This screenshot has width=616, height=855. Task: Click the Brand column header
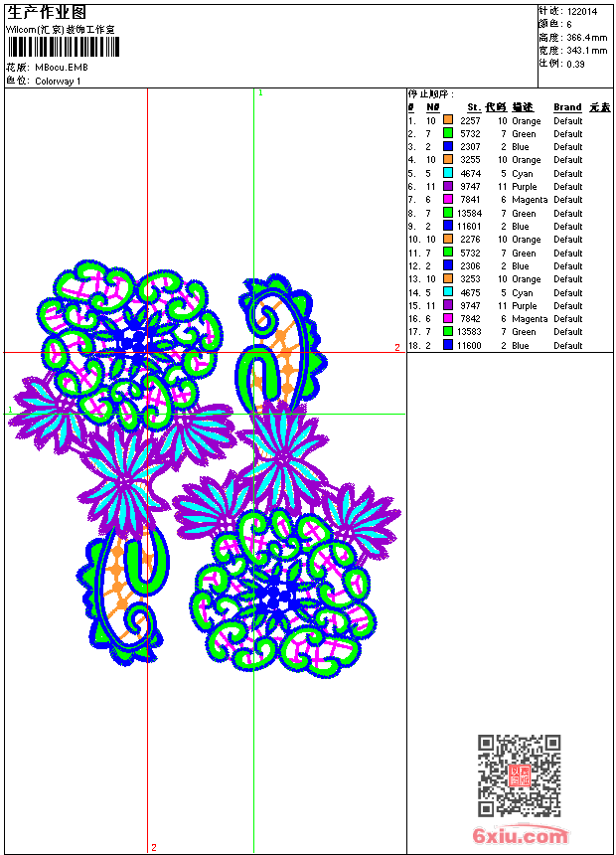click(567, 107)
